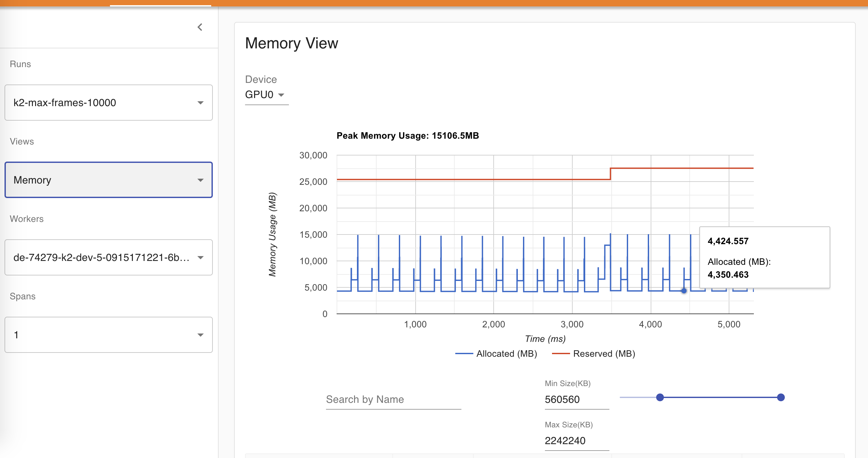Viewport: 868px width, 458px height.
Task: Click the Search by Name field
Action: tap(393, 399)
